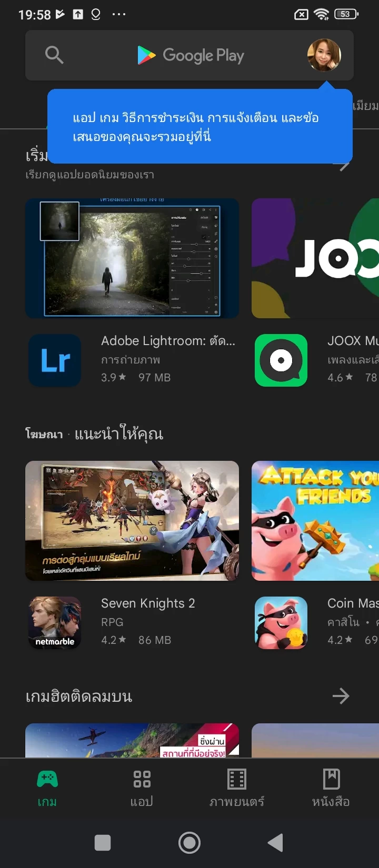Tap the blue tooltip message bubble
Image resolution: width=379 pixels, height=868 pixels.
pyautogui.click(x=200, y=126)
